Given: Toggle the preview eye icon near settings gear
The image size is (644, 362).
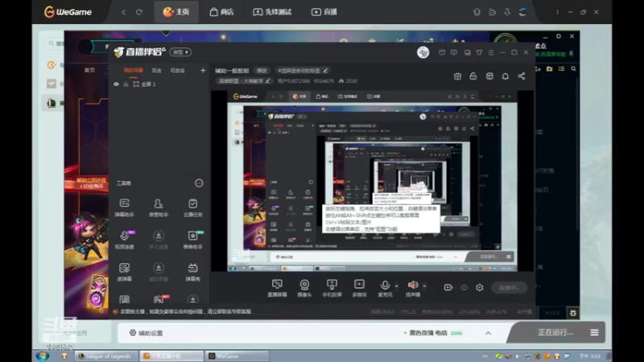Looking at the screenshot, I should coord(464,287).
